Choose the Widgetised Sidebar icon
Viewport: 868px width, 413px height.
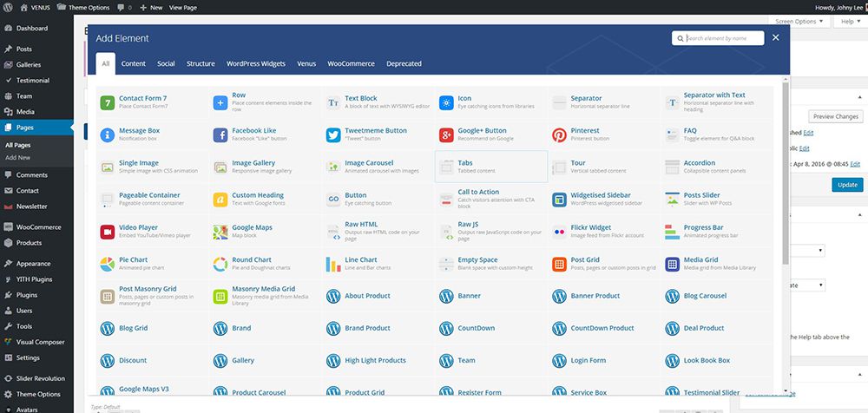(559, 200)
